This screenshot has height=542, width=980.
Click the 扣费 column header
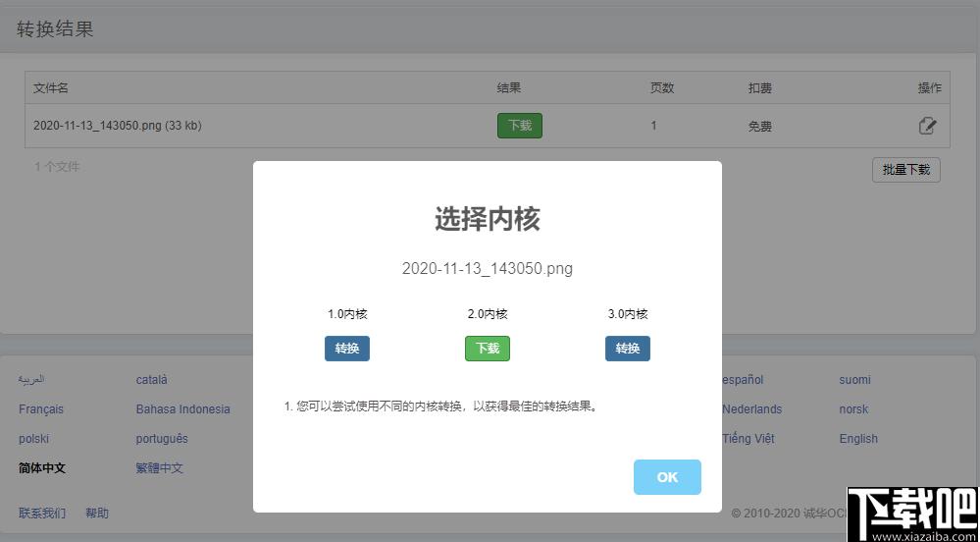(760, 88)
